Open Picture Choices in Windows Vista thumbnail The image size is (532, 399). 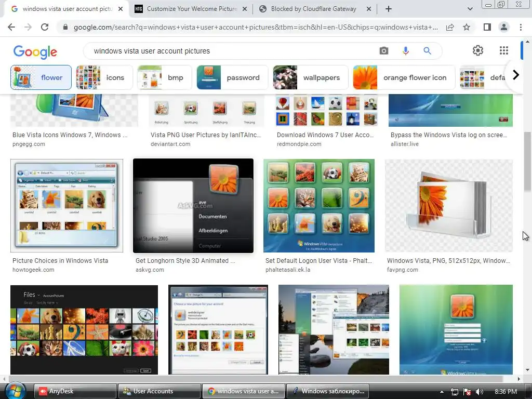coord(66,206)
